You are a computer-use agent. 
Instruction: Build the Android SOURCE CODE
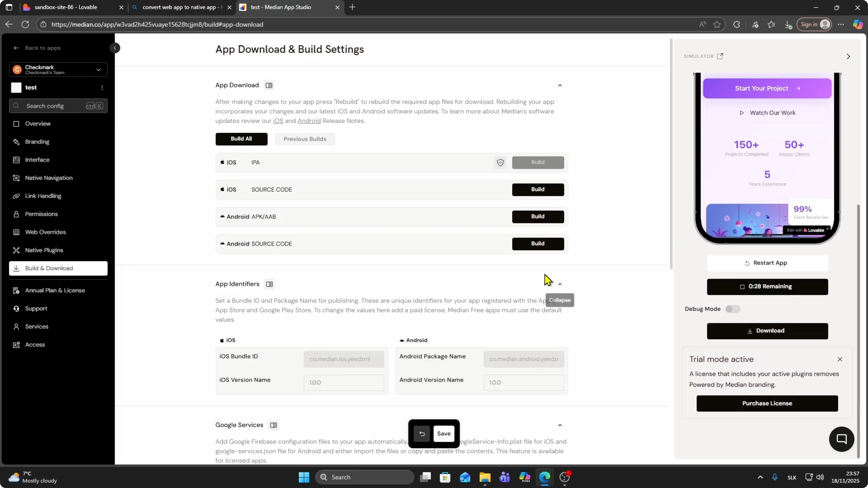pos(538,244)
